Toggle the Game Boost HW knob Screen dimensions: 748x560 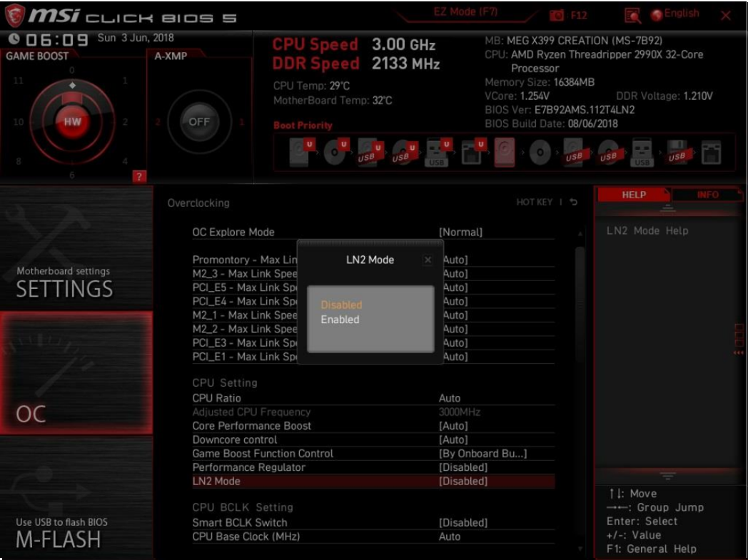pyautogui.click(x=72, y=121)
